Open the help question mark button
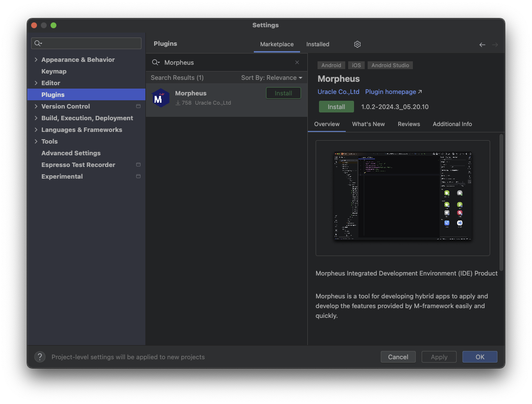The image size is (532, 404). (x=40, y=357)
